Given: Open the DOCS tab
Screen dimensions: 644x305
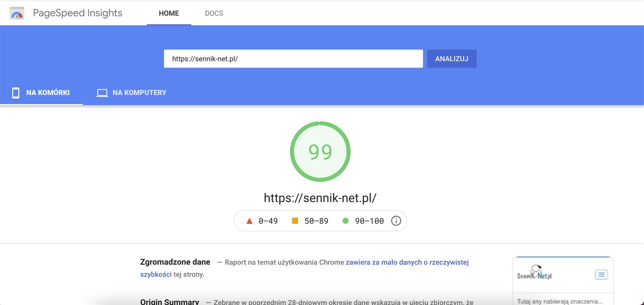Looking at the screenshot, I should click(214, 13).
